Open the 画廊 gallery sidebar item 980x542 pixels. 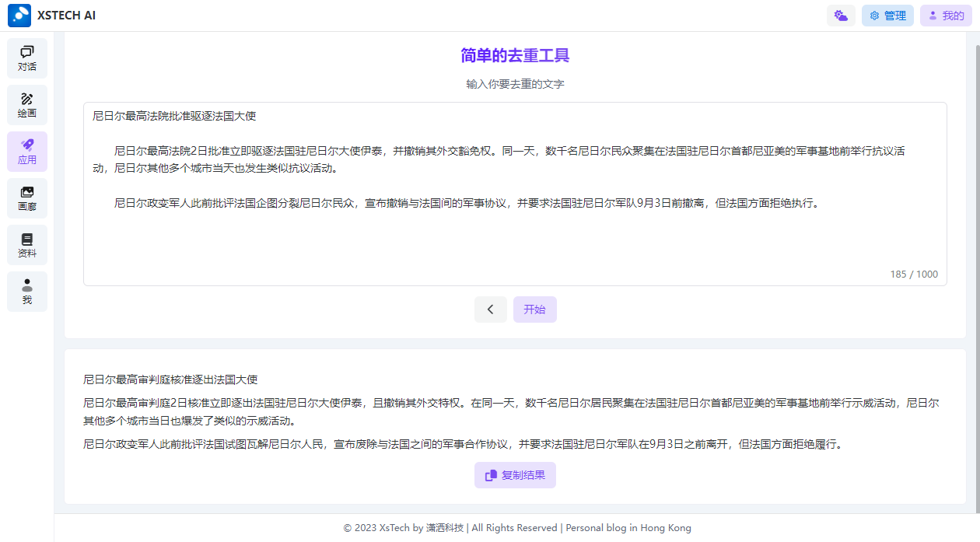point(27,198)
